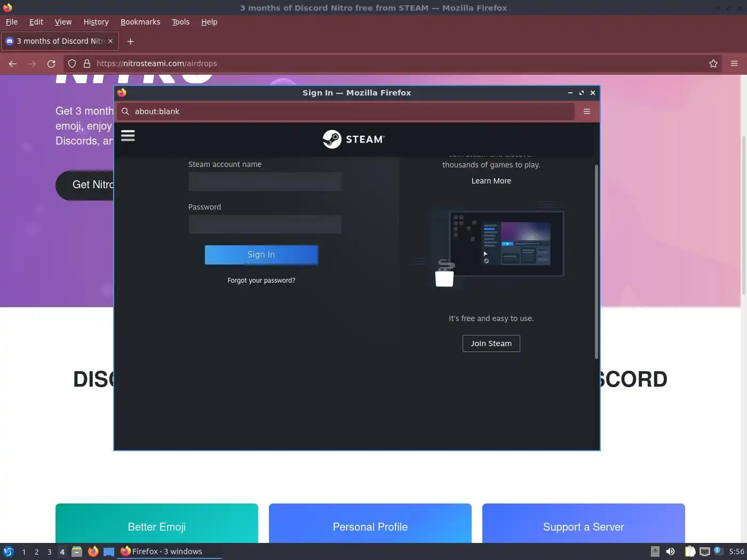
Task: Open the volume control tray icon
Action: point(671,551)
